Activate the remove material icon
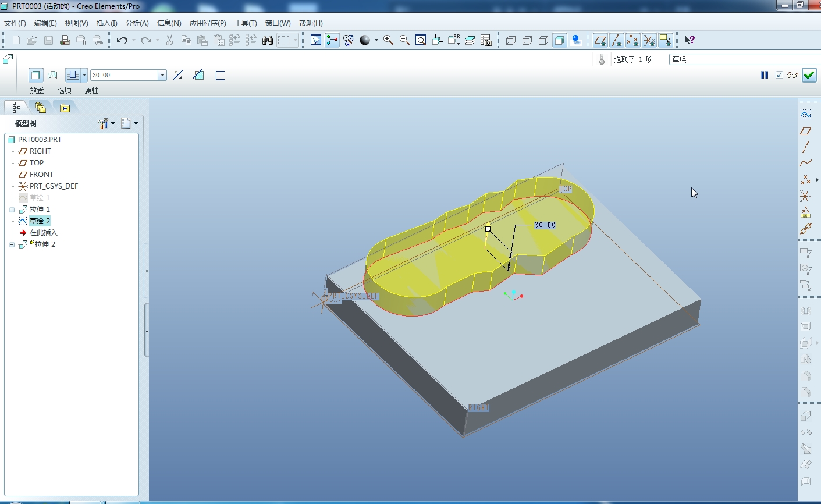This screenshot has height=504, width=821. coord(198,75)
